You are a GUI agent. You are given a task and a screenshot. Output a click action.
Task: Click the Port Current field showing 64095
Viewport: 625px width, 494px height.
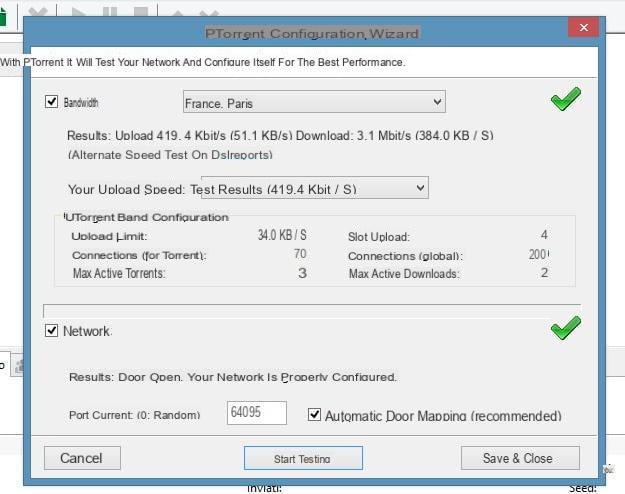point(257,413)
